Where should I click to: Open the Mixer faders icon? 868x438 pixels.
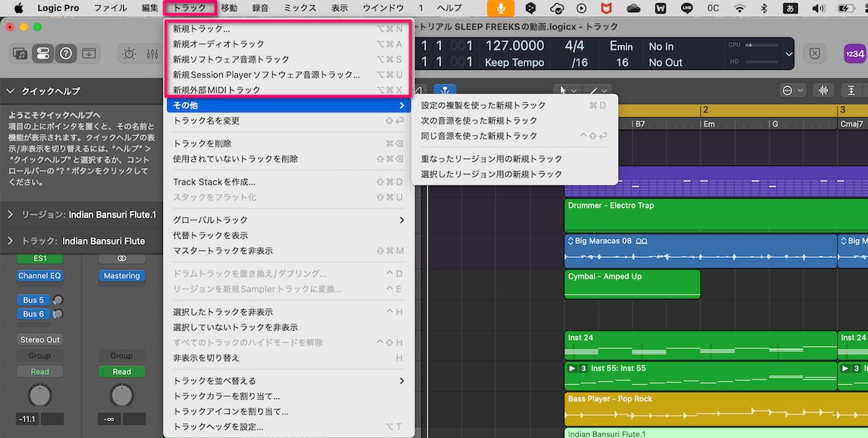[x=152, y=54]
